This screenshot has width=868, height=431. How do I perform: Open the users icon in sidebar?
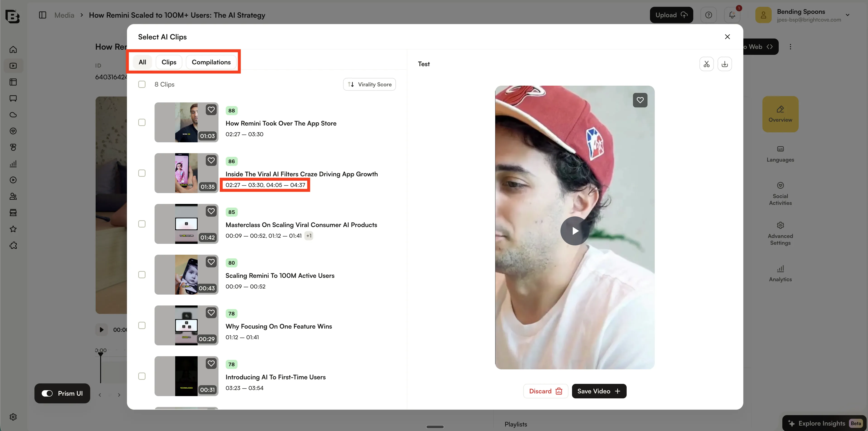(x=13, y=196)
